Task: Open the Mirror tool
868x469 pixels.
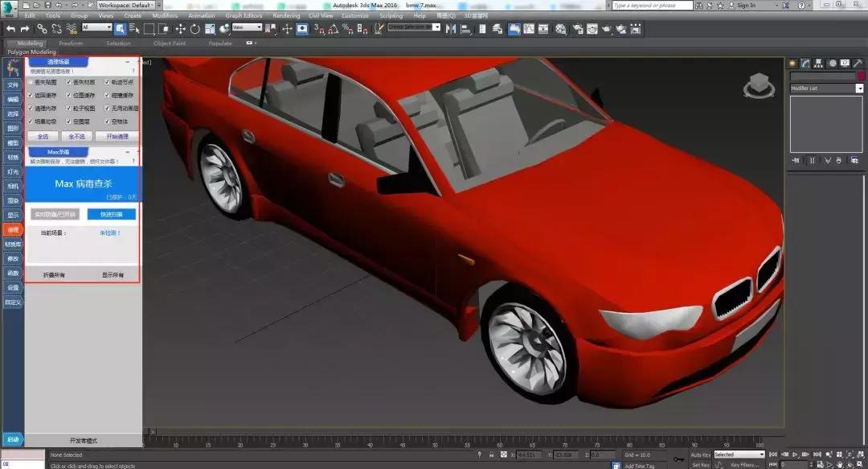Action: (450, 29)
